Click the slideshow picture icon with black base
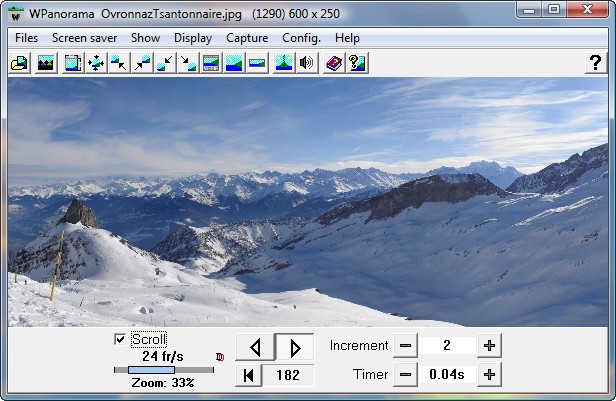The image size is (616, 401). tap(46, 63)
